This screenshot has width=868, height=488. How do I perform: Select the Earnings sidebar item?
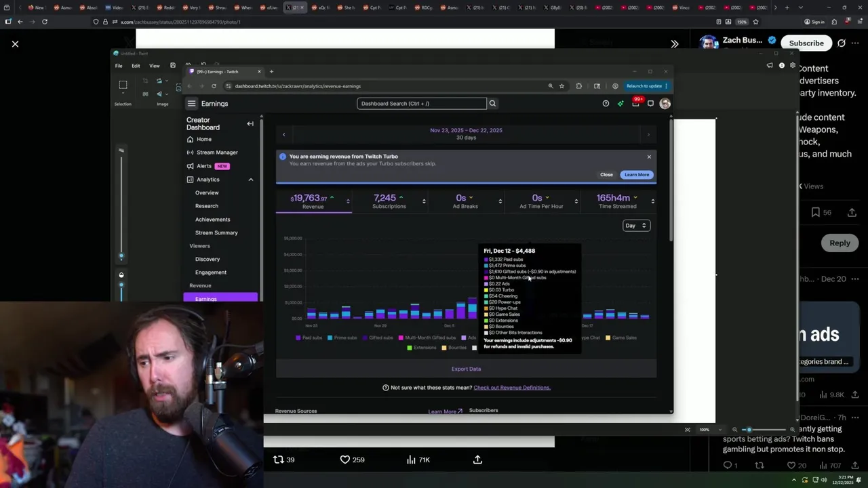tap(220, 298)
